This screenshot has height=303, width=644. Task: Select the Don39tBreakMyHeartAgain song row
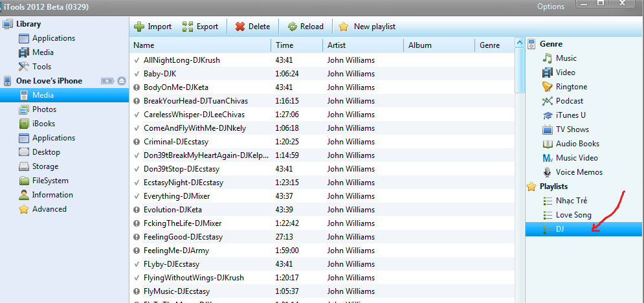click(322, 155)
